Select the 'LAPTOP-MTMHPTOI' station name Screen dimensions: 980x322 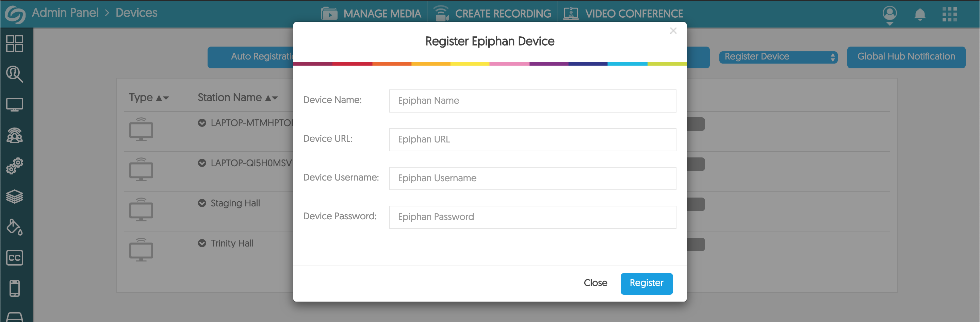pos(252,123)
